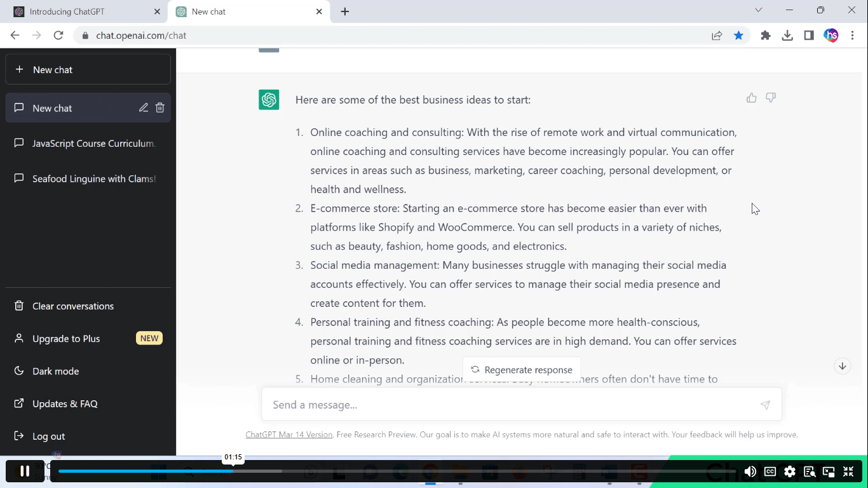Open the ChatGPT Mar 14 Version link
Screen dimensions: 868x488
pos(288,435)
